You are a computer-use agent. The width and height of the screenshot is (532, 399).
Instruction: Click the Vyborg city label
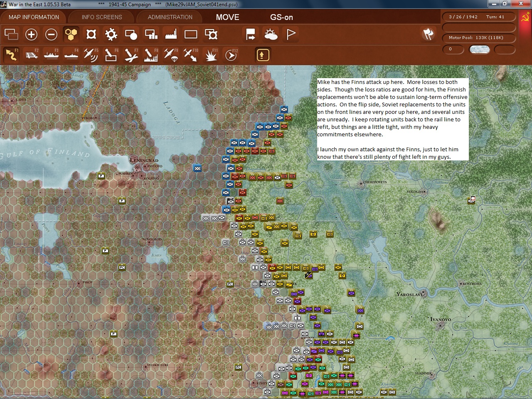(x=88, y=118)
